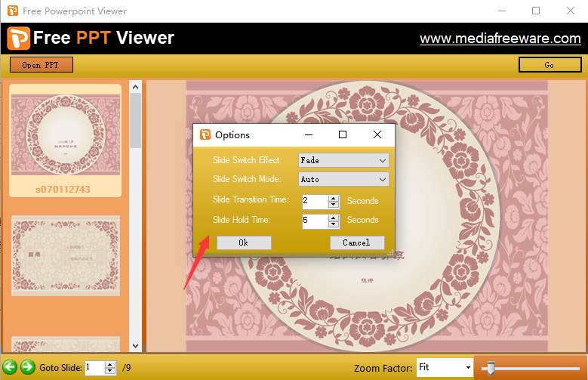This screenshot has height=380, width=588.
Task: Minimize the Options dialog window
Action: click(x=308, y=134)
